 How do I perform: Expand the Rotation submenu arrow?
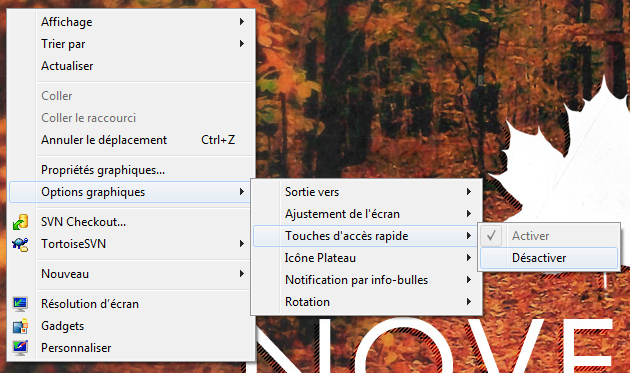(468, 301)
